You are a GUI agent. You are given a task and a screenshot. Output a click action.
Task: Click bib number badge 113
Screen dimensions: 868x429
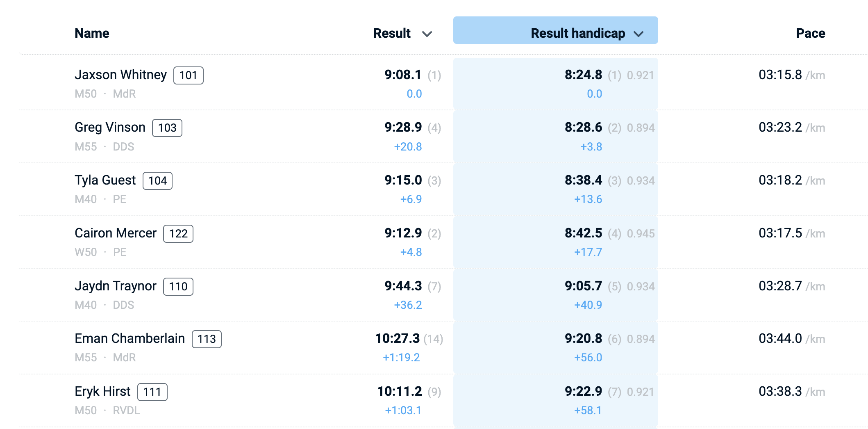(x=207, y=339)
